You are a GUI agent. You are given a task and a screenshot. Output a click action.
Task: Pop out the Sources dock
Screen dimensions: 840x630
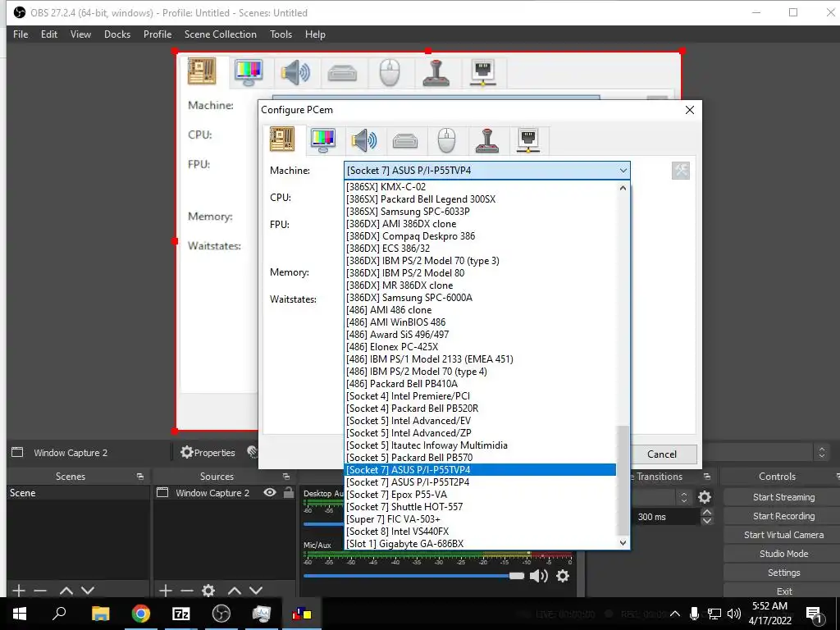(286, 477)
